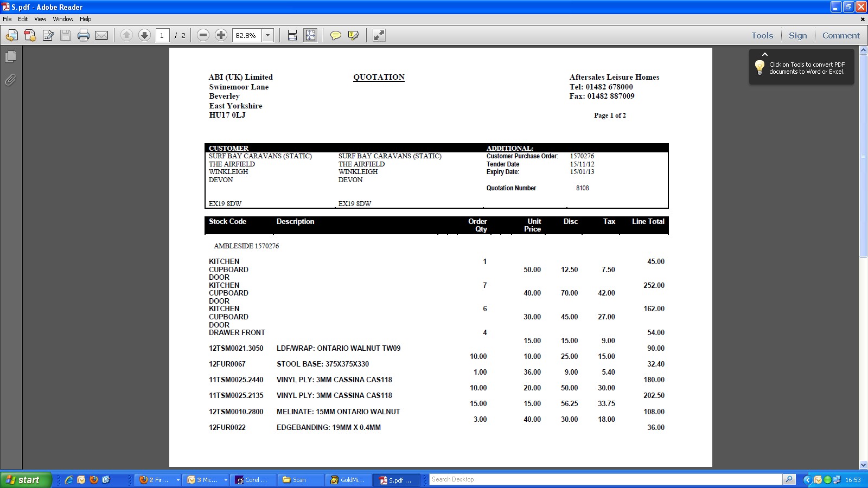Launch Internet Explorer from quick launch

pyautogui.click(x=69, y=480)
